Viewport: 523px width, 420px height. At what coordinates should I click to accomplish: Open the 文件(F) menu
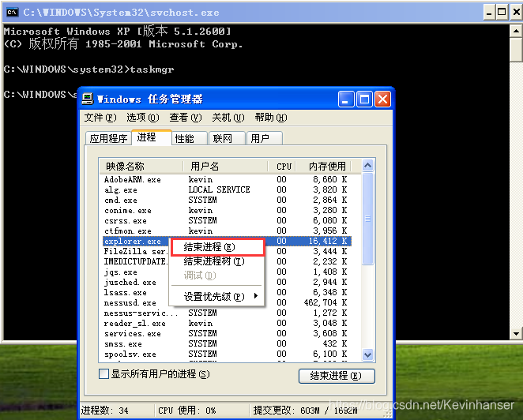[x=100, y=118]
